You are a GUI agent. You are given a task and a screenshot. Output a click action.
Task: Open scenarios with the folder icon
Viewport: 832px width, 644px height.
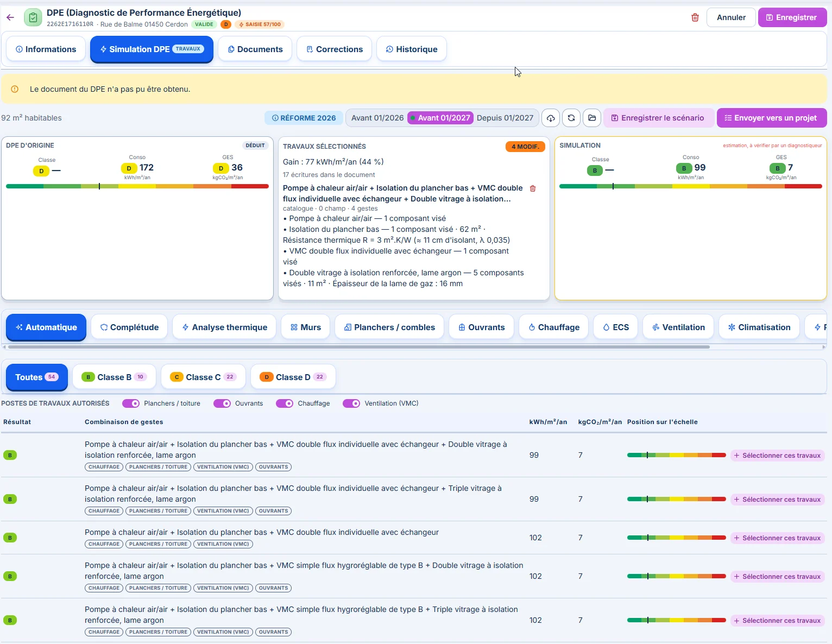pyautogui.click(x=592, y=118)
